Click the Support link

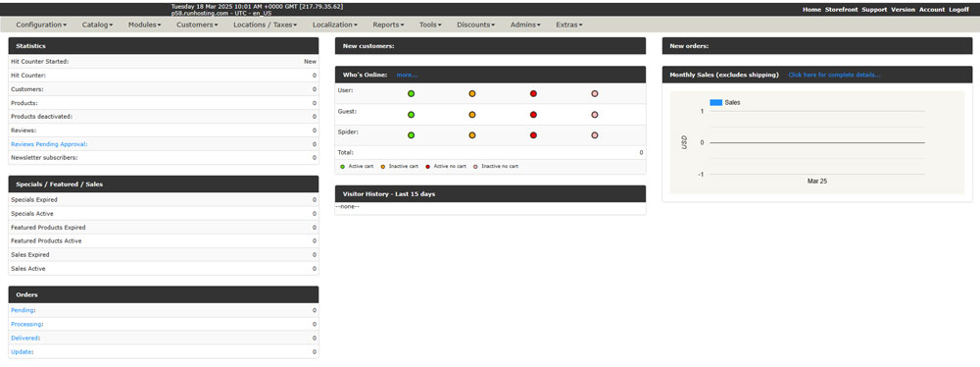[874, 10]
